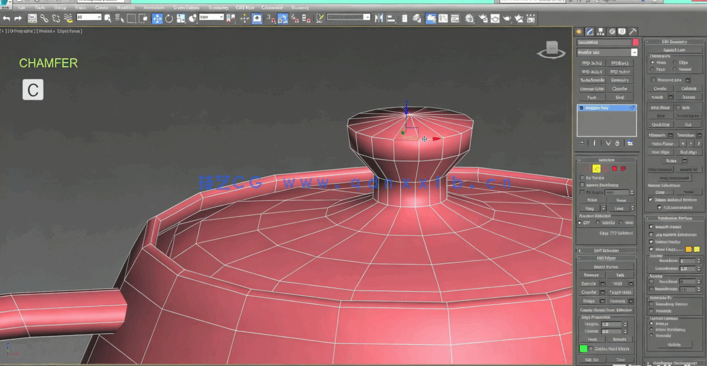Activate the Select and Link tool
This screenshot has height=366, width=707.
(44, 18)
